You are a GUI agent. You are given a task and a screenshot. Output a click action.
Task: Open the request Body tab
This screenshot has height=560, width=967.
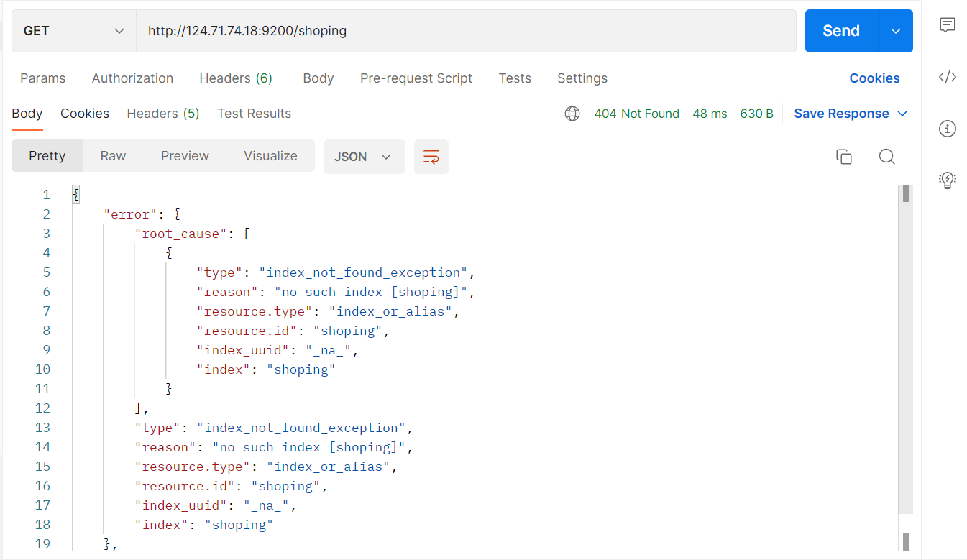click(318, 78)
